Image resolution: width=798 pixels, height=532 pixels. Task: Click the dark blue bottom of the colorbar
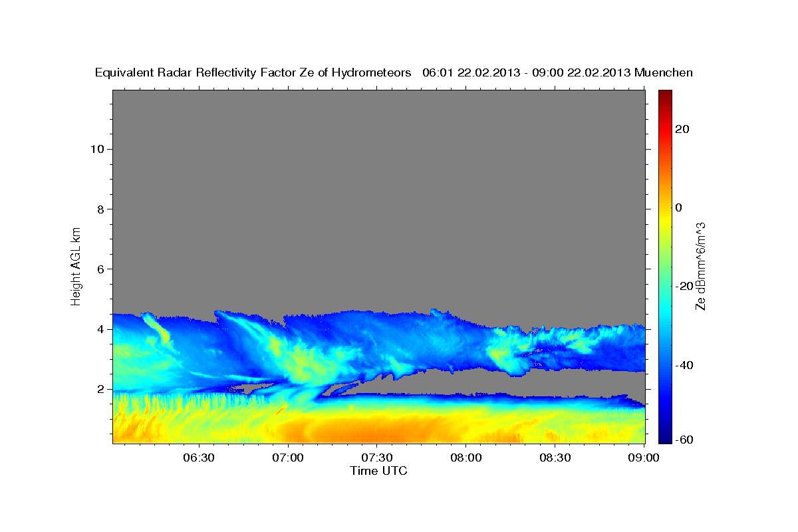point(665,438)
